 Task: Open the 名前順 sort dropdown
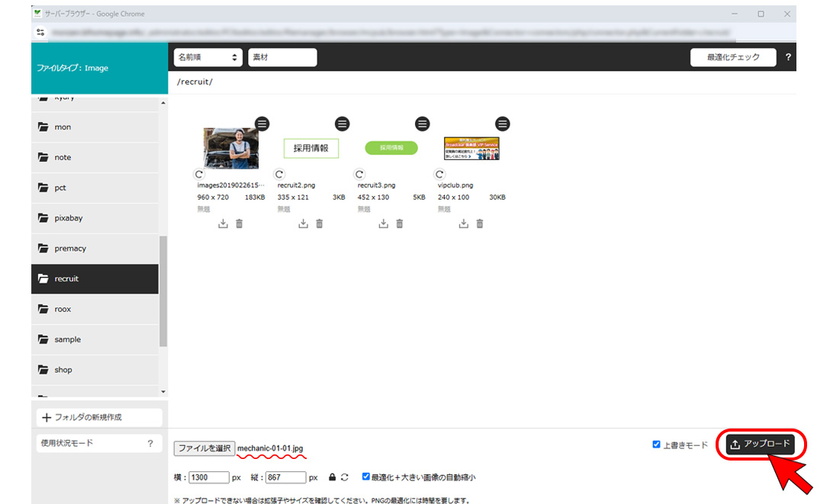pyautogui.click(x=208, y=57)
